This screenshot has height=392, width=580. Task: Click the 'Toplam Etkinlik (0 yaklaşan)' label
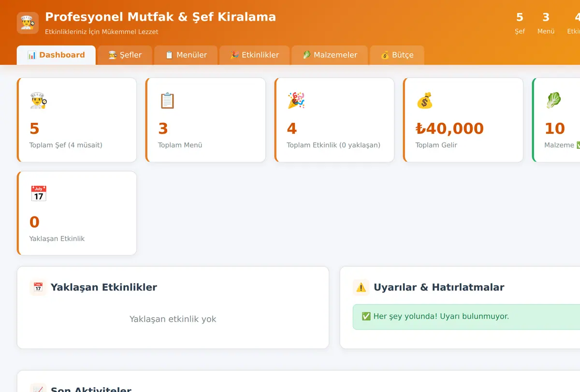coord(333,145)
